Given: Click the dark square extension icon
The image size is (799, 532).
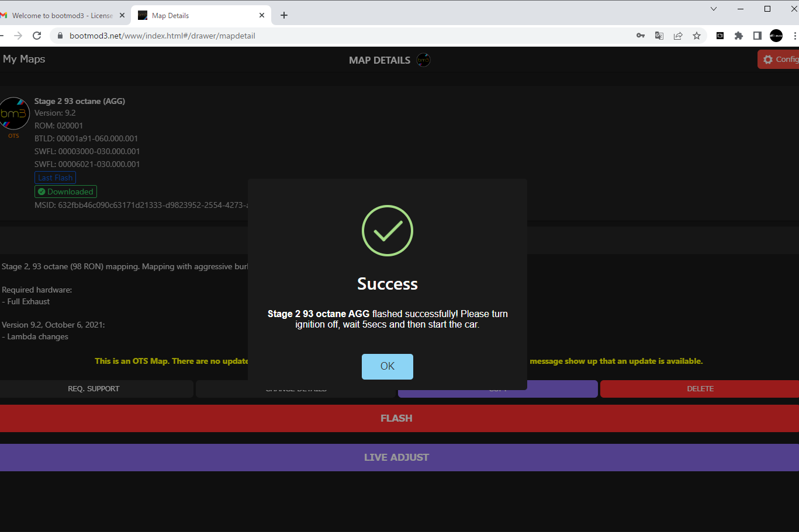Looking at the screenshot, I should [720, 36].
